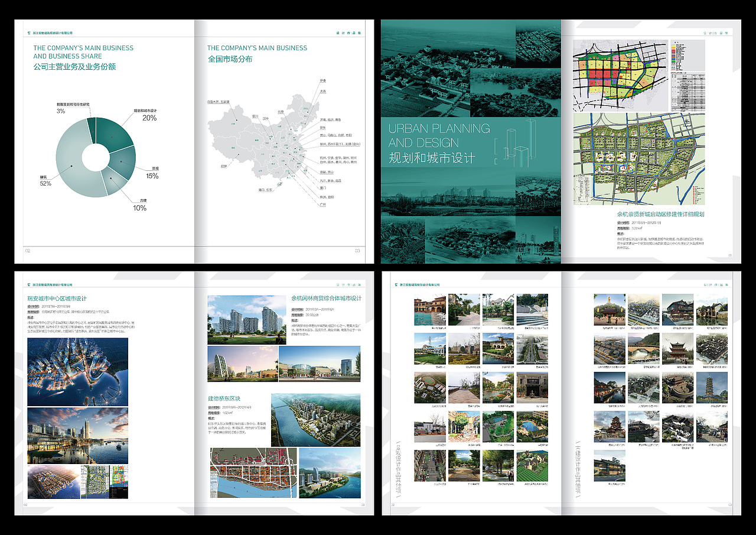
Task: Open the lone wooden building thumbnail in last row
Action: pyautogui.click(x=609, y=465)
